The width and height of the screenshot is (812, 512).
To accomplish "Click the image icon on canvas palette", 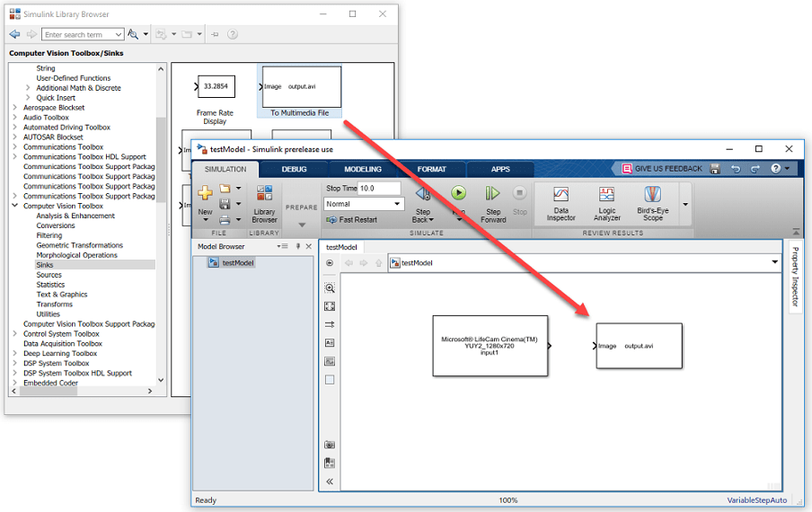I will (x=330, y=361).
